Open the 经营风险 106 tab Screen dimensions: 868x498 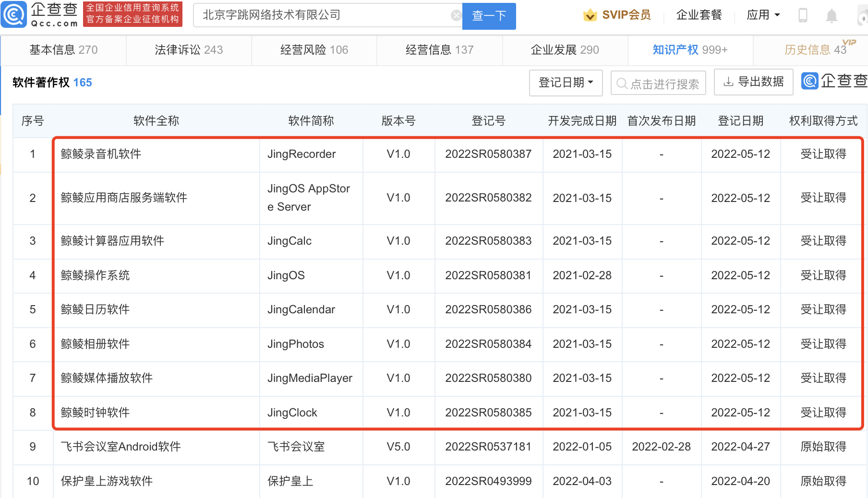tap(314, 50)
